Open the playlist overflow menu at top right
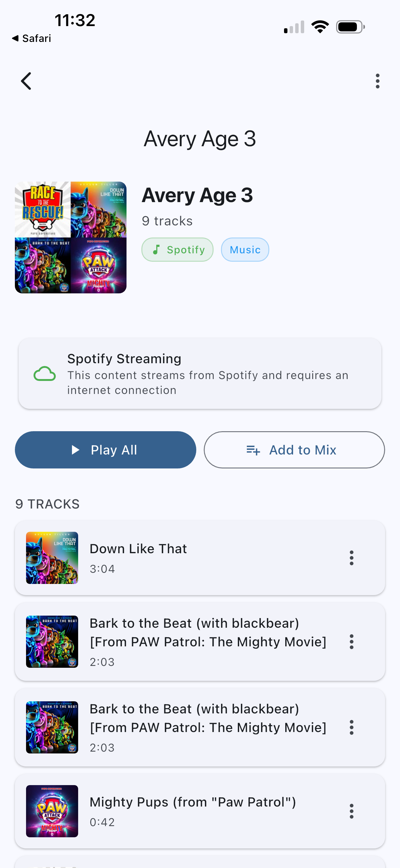400x868 pixels. pyautogui.click(x=377, y=81)
